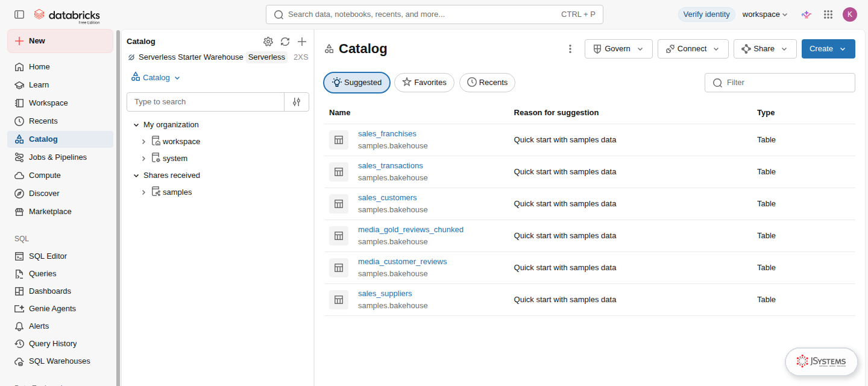Select the Suggested tab
Screen dimensions: 868x386
coord(357,83)
